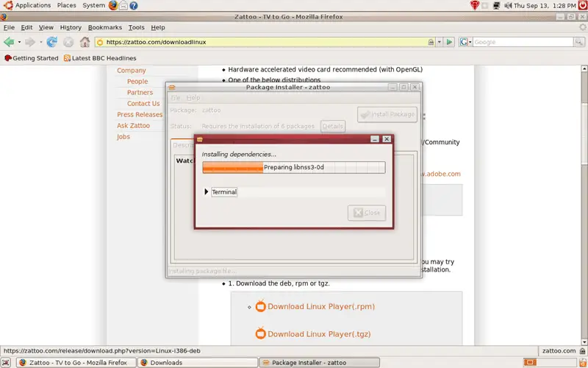The width and height of the screenshot is (588, 368).
Task: Open the Jobs sidebar link
Action: click(123, 137)
